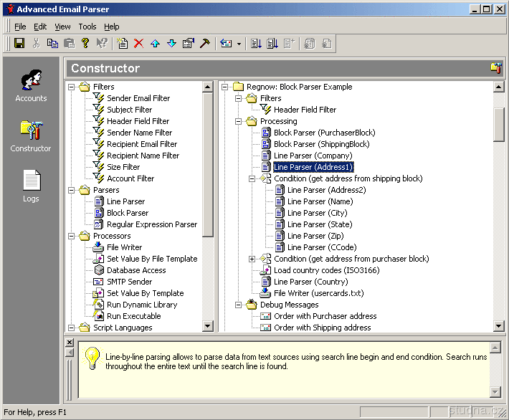509x420 pixels.
Task: Click the red X delete icon
Action: 138,44
